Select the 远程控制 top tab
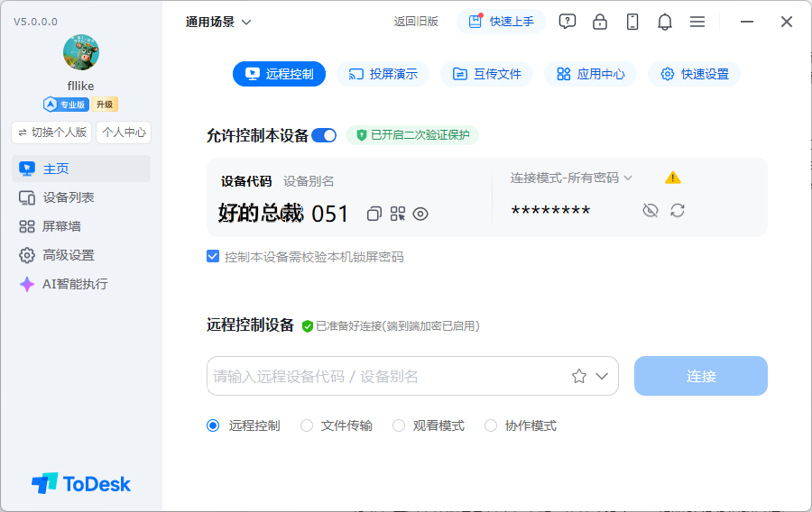The width and height of the screenshot is (812, 512). point(279,74)
